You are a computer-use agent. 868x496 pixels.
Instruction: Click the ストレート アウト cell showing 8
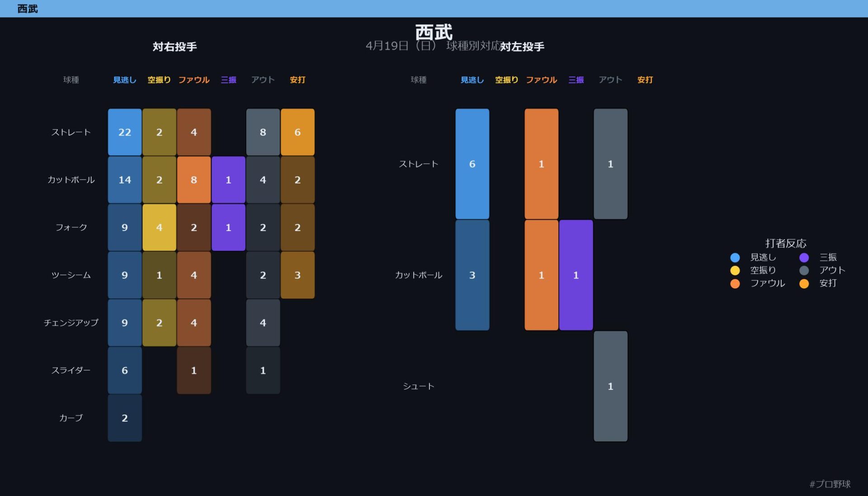[x=263, y=132]
